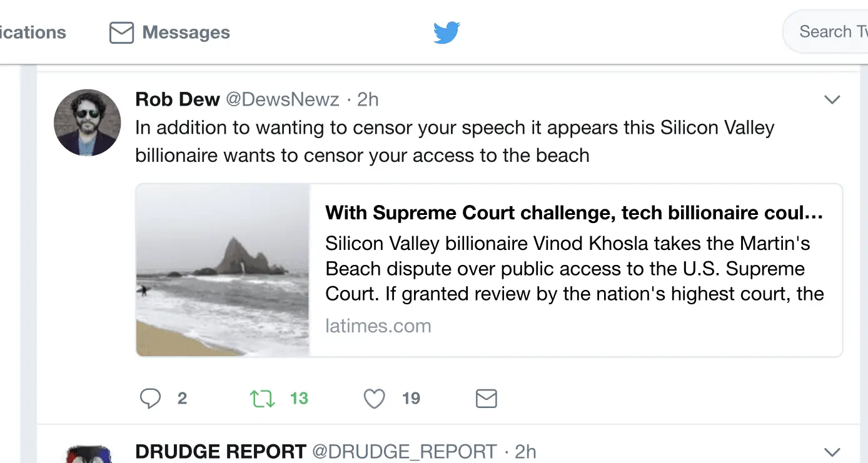Open the 2h timestamp on Rob Dew's tweet

(x=368, y=99)
